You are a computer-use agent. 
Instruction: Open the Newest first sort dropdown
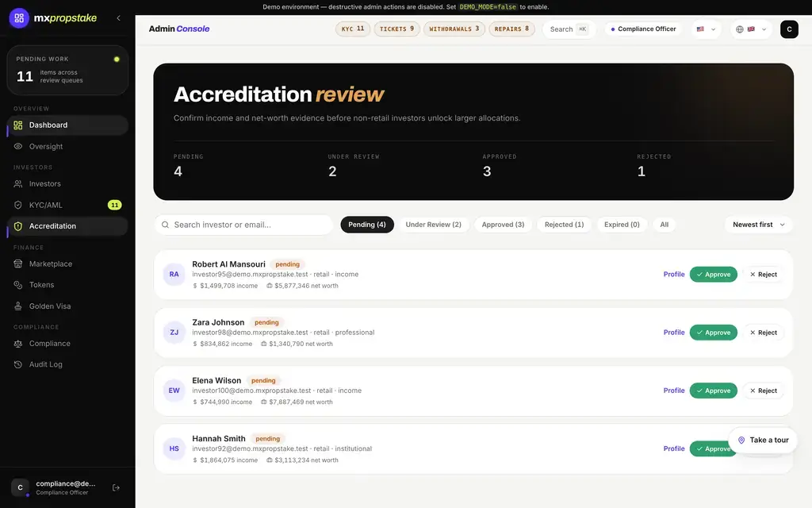pos(759,225)
